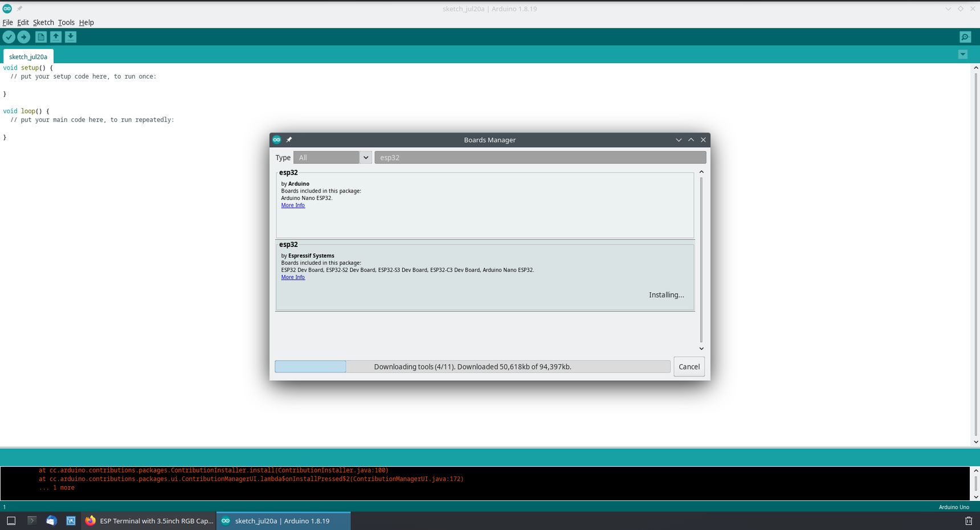Screen dimensions: 980x530
Task: Open the Serial Monitor magnifier icon
Action: (x=965, y=37)
